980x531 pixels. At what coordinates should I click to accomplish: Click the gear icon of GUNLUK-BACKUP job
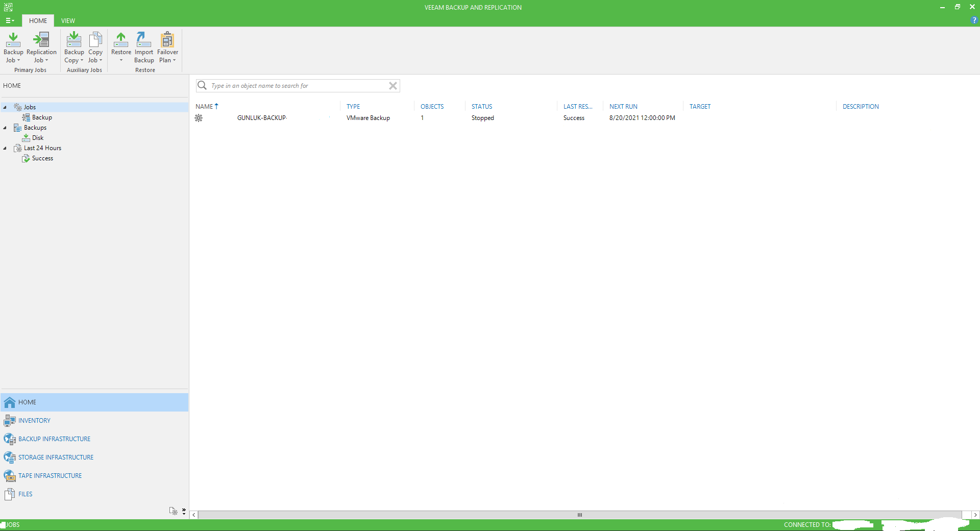[x=199, y=118]
